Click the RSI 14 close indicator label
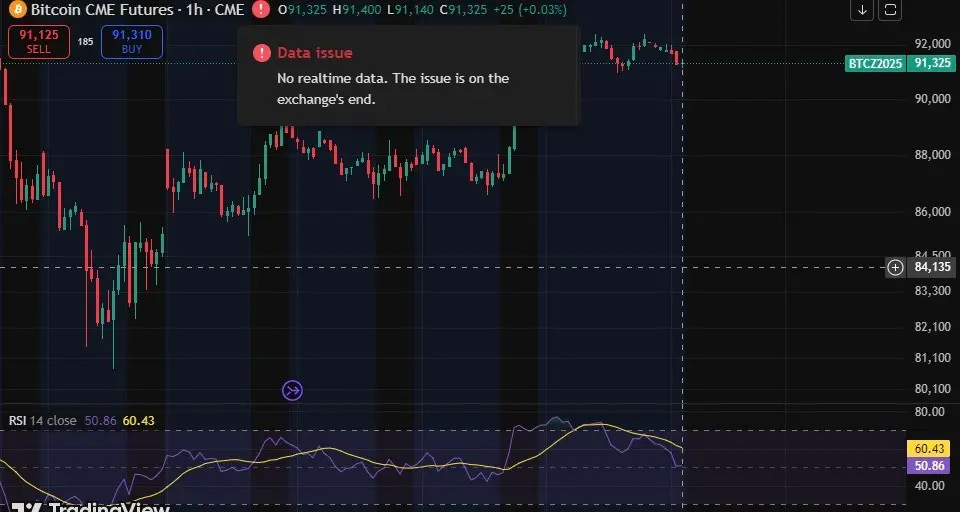960x512 pixels. (x=43, y=421)
